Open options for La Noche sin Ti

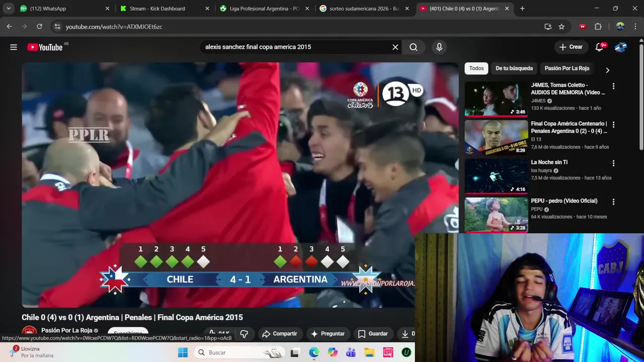click(x=613, y=163)
